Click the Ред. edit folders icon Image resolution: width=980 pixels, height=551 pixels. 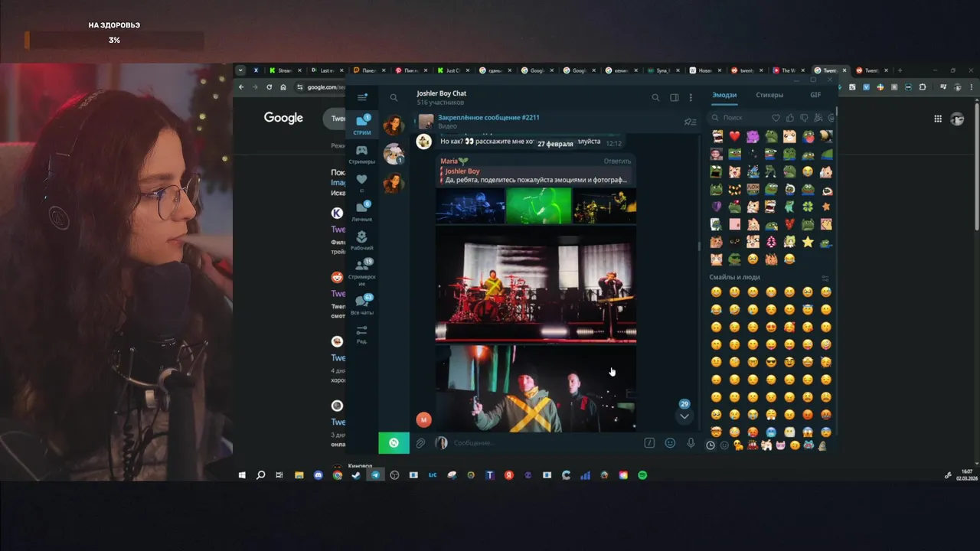[362, 334]
